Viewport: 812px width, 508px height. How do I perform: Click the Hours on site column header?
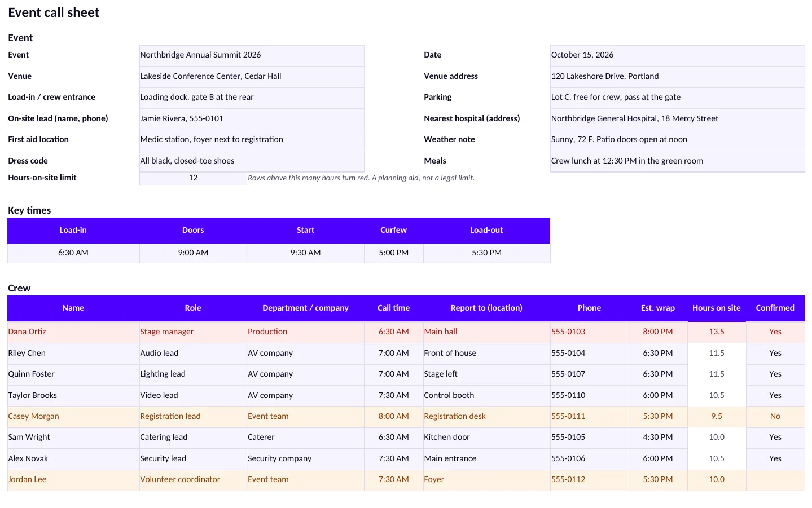[x=717, y=308]
